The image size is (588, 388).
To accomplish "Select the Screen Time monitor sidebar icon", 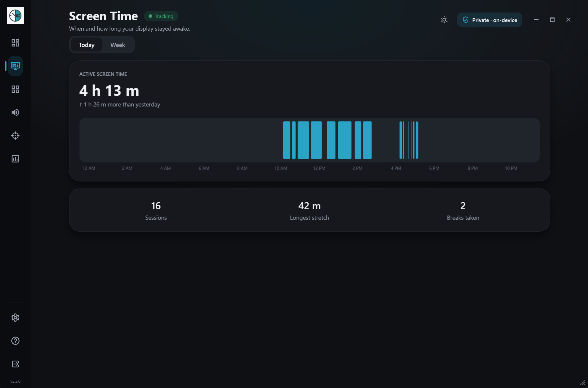I will [x=15, y=66].
